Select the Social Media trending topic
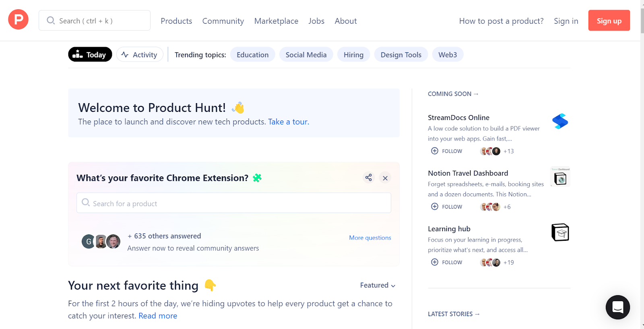The image size is (644, 329). (306, 54)
